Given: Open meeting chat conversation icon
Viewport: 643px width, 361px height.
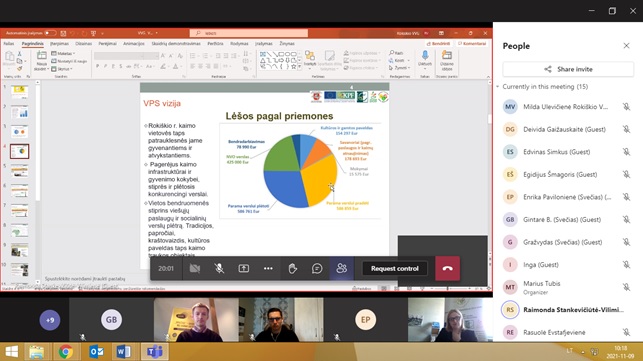Looking at the screenshot, I should click(317, 269).
